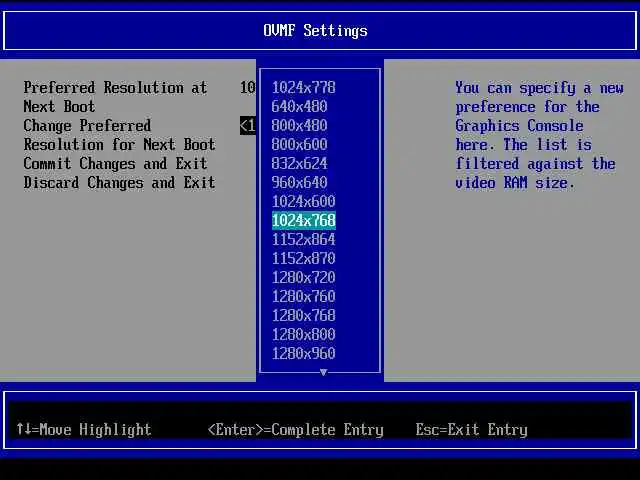Pick 1280x760 in the resolution popup
640x480 pixels.
pyautogui.click(x=303, y=296)
